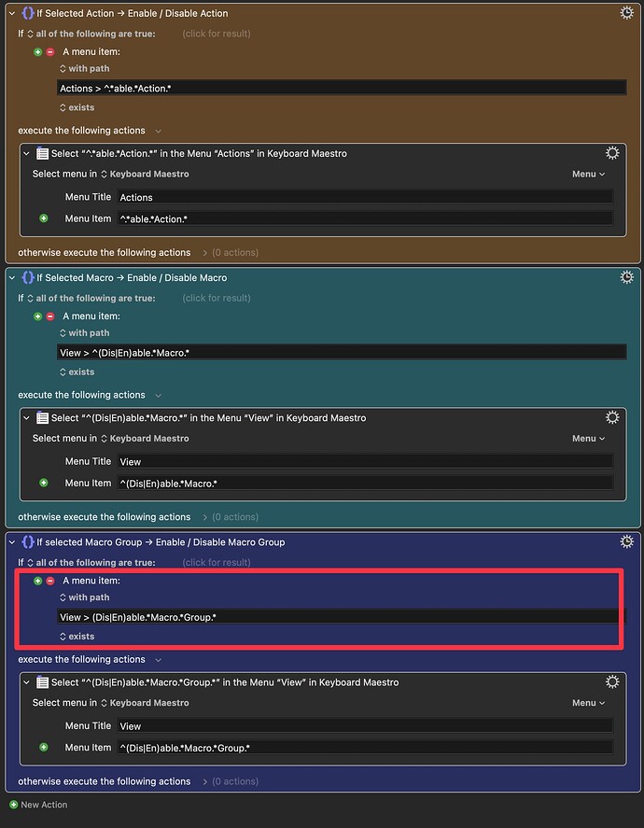Add condition with green plus in Macro Group block
The image size is (644, 828).
point(38,581)
